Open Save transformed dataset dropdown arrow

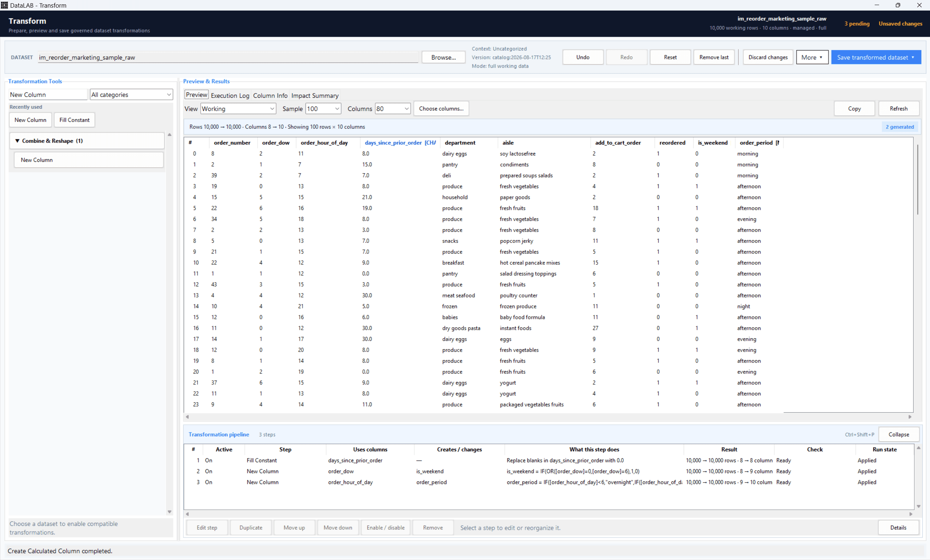click(913, 57)
